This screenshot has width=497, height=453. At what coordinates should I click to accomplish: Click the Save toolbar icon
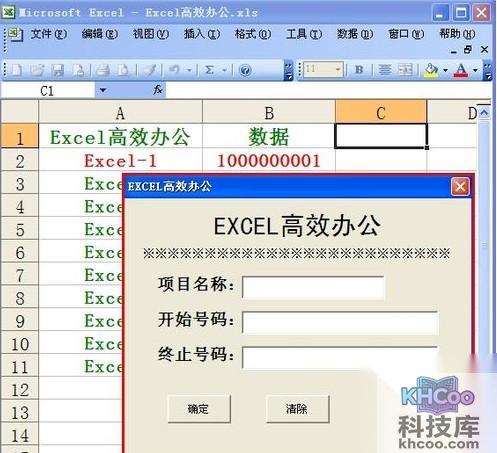click(x=58, y=70)
